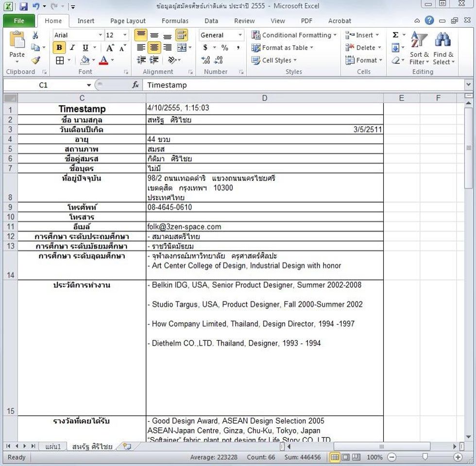This screenshot has height=466, width=476.
Task: Click the zoom slider in status bar
Action: tap(425, 457)
